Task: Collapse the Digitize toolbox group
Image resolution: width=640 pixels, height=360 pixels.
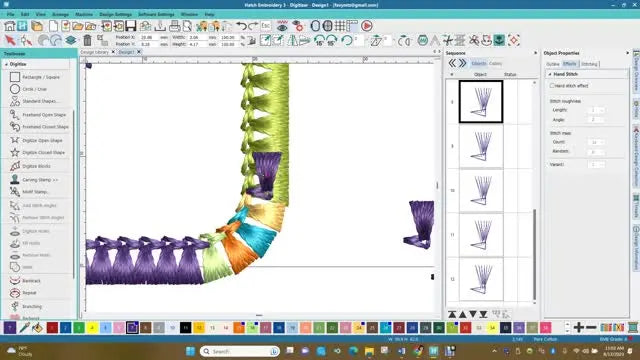Action: [x=7, y=64]
